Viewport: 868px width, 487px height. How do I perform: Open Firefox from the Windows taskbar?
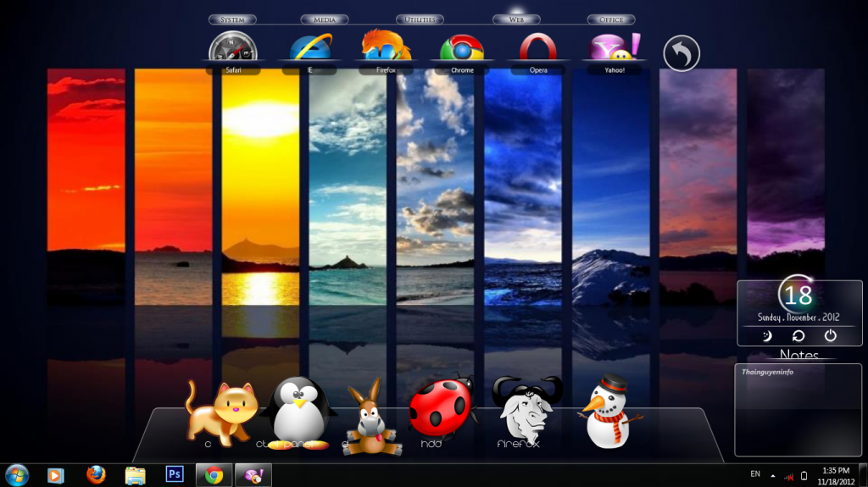point(96,475)
